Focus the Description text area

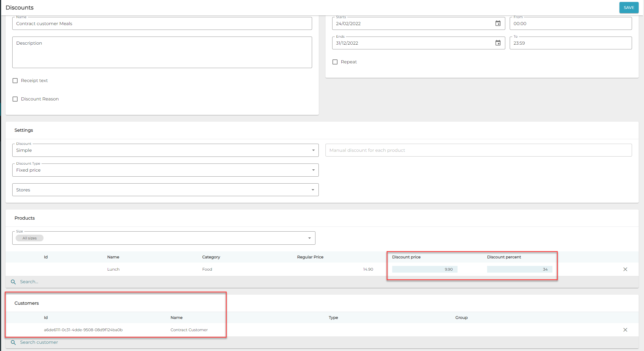tap(162, 52)
